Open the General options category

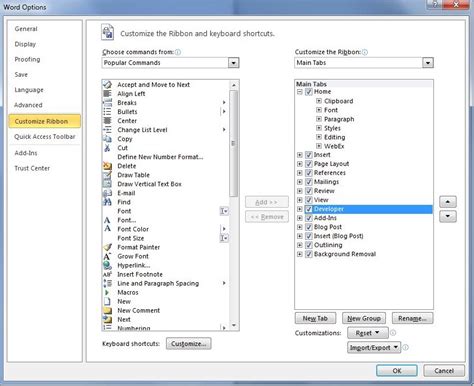[x=26, y=29]
